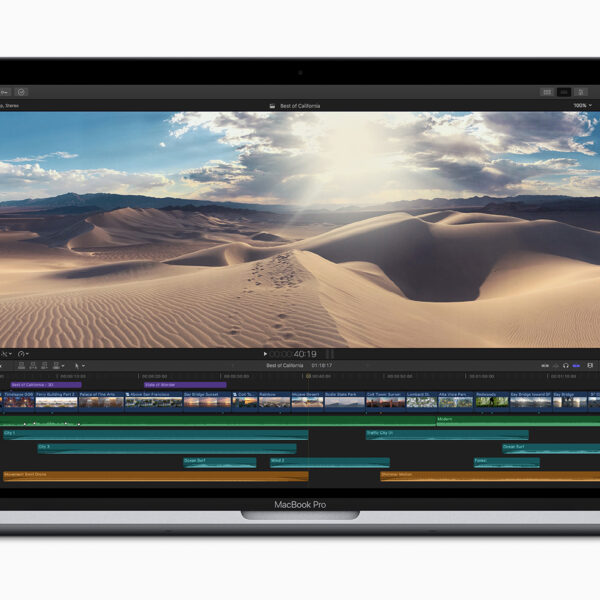600x600 pixels.
Task: Select the Rainbow clip
Action: pyautogui.click(x=275, y=402)
